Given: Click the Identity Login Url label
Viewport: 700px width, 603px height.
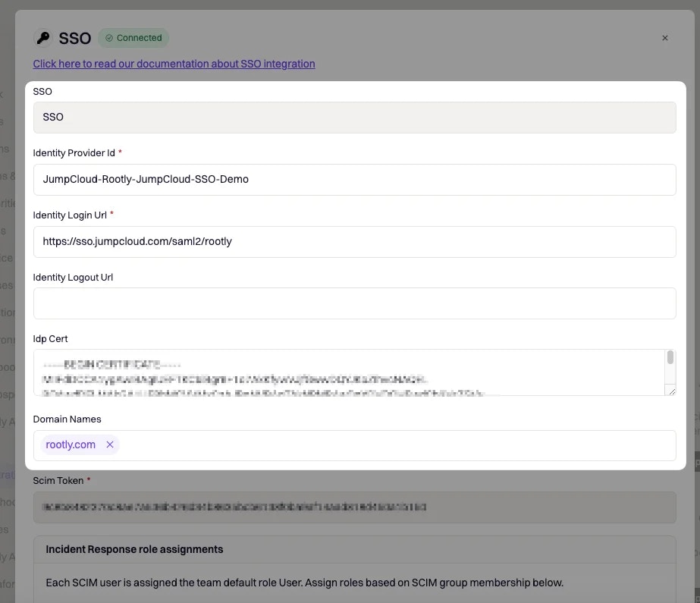Looking at the screenshot, I should pyautogui.click(x=70, y=215).
